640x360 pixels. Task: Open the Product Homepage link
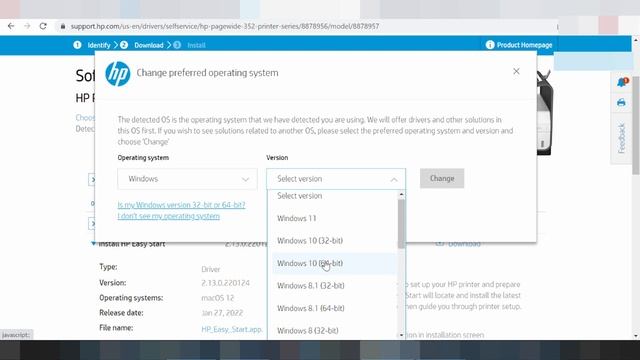click(x=524, y=45)
